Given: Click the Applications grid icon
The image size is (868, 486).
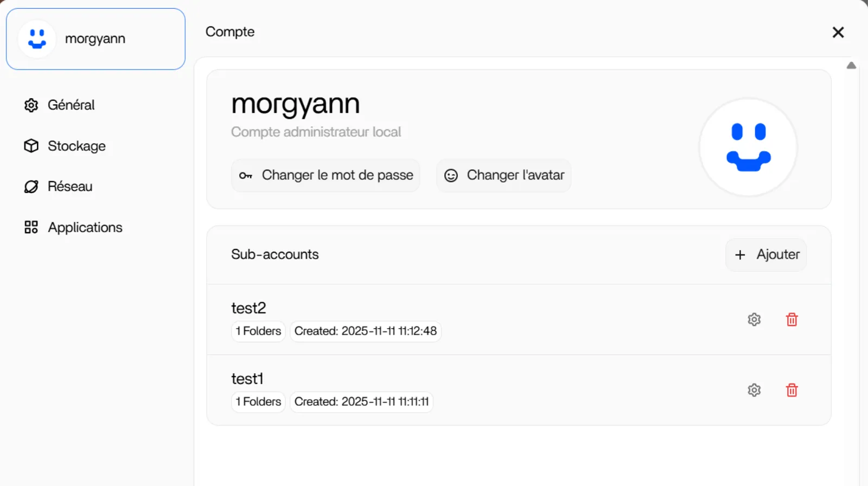Looking at the screenshot, I should 31,227.
